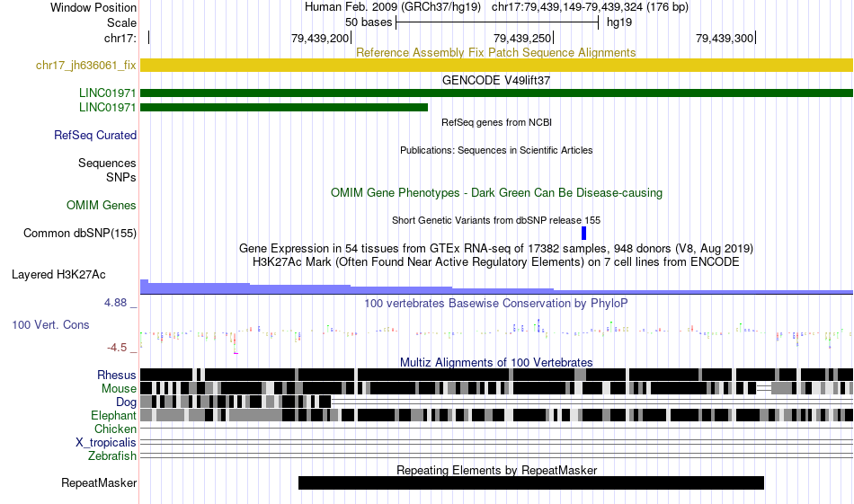Click the 50 bases scale bar
This screenshot has height=504, width=854.
point(497,22)
